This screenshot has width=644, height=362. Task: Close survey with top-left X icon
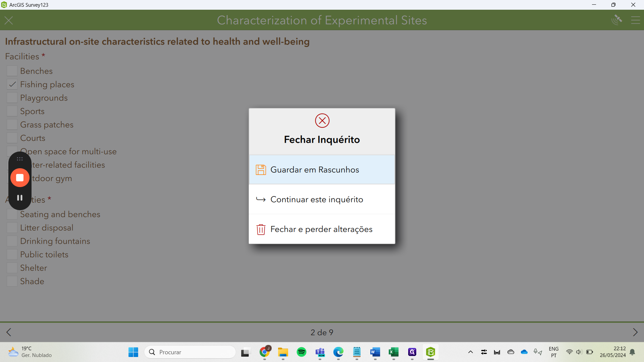click(9, 20)
